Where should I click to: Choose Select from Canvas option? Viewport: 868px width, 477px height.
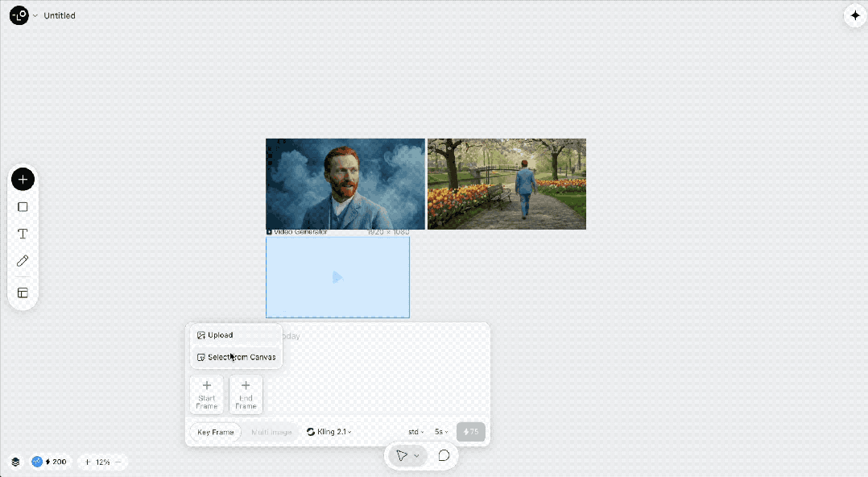237,357
